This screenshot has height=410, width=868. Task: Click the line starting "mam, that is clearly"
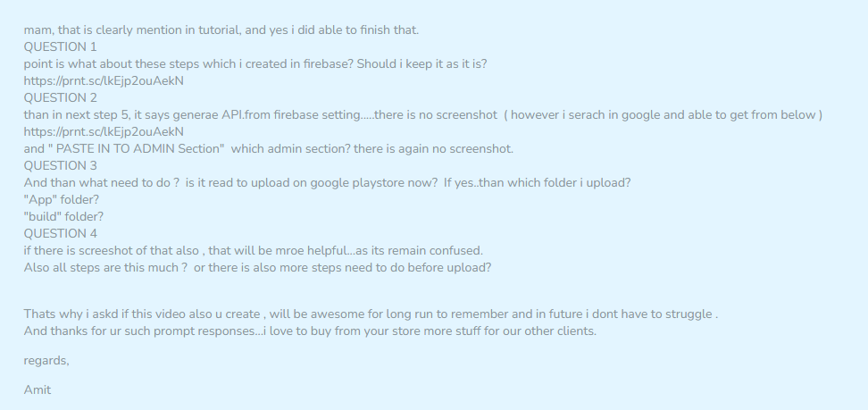tap(221, 29)
